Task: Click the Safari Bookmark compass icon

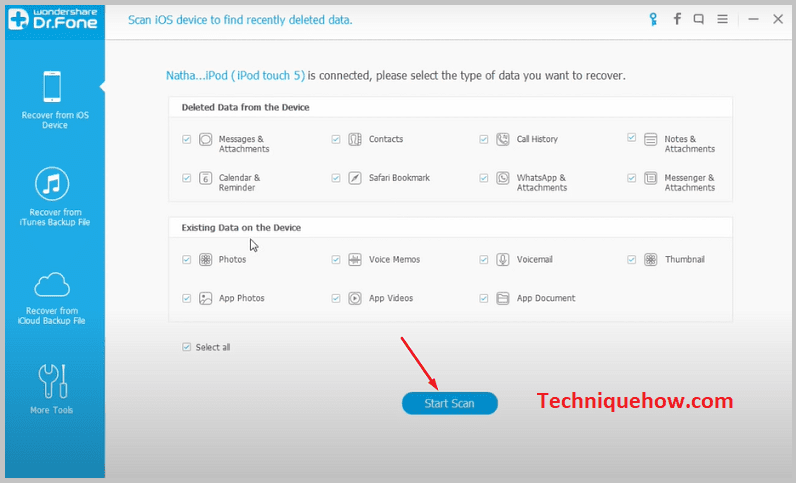Action: point(355,178)
